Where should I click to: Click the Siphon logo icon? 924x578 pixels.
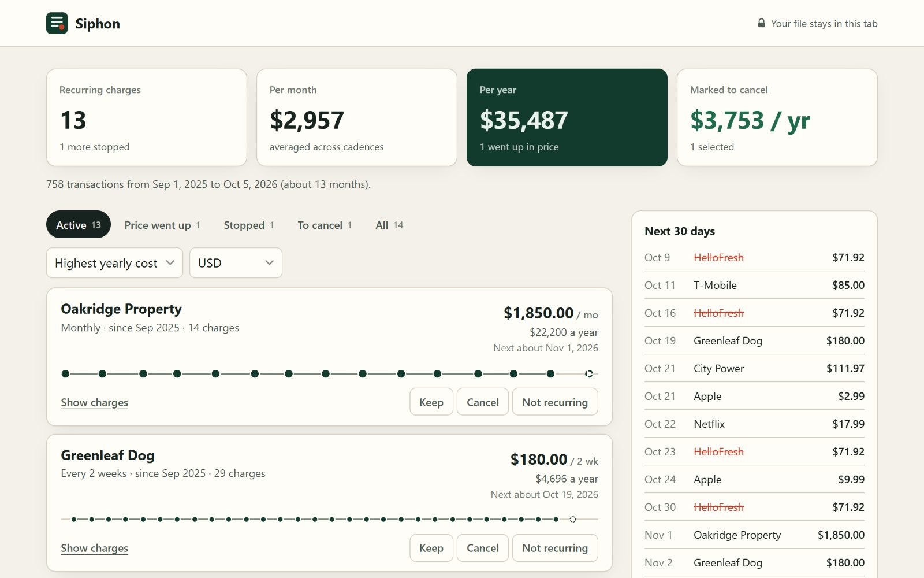pos(57,23)
